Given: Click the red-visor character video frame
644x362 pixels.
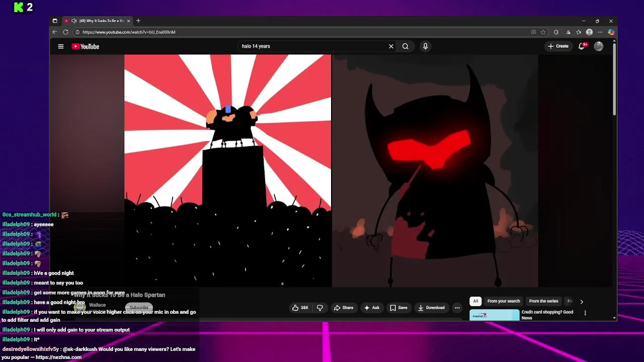Looking at the screenshot, I should (x=435, y=171).
